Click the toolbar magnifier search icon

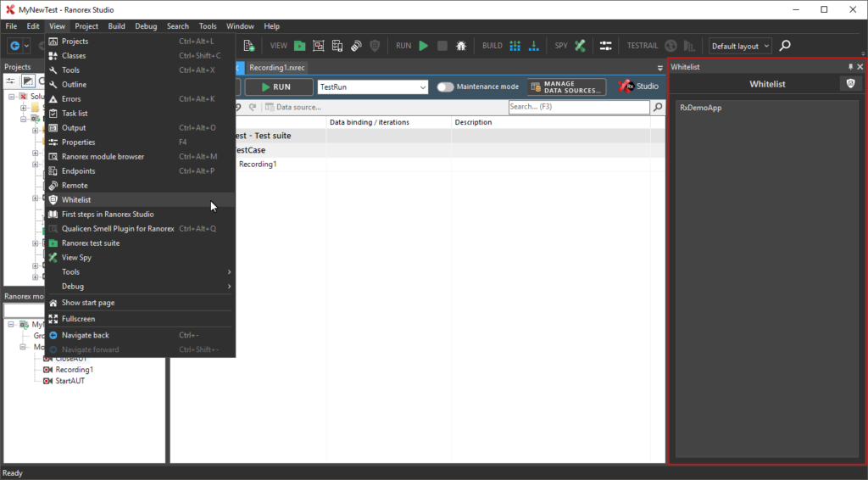[x=784, y=46]
